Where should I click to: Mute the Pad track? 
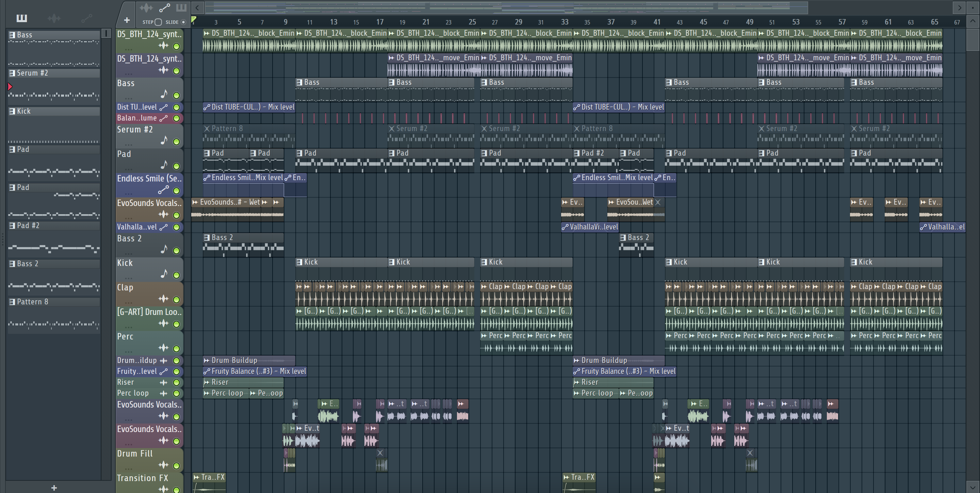tap(177, 166)
